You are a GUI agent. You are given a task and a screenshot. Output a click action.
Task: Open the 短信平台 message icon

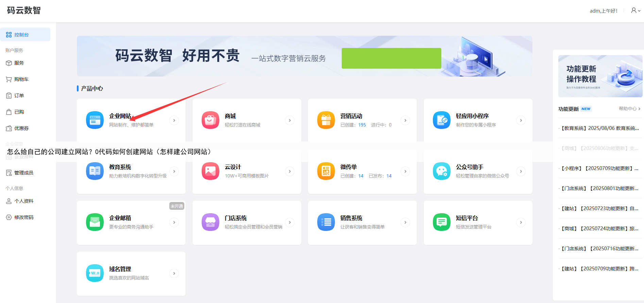pos(441,222)
